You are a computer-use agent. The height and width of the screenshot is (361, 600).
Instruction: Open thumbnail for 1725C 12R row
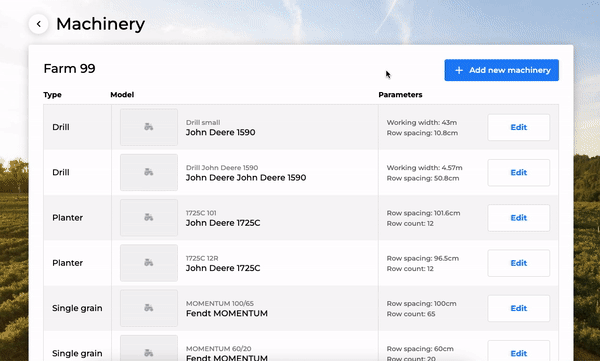coord(149,263)
